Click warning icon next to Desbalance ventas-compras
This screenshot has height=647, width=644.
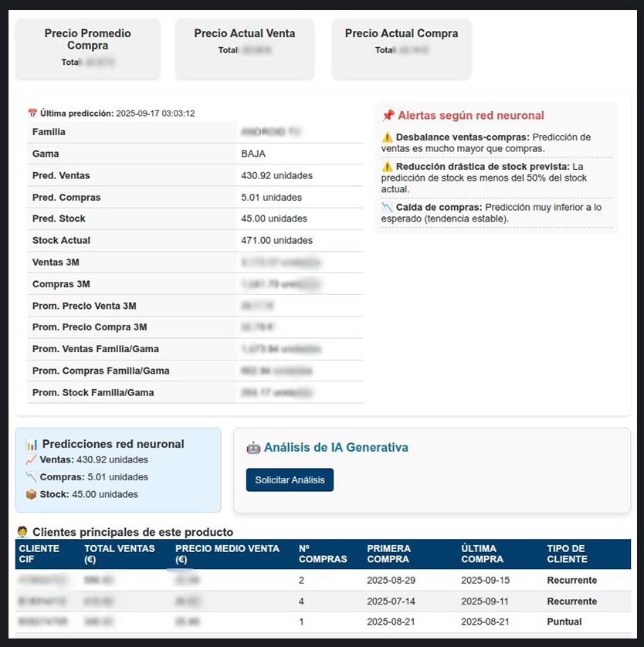click(388, 137)
